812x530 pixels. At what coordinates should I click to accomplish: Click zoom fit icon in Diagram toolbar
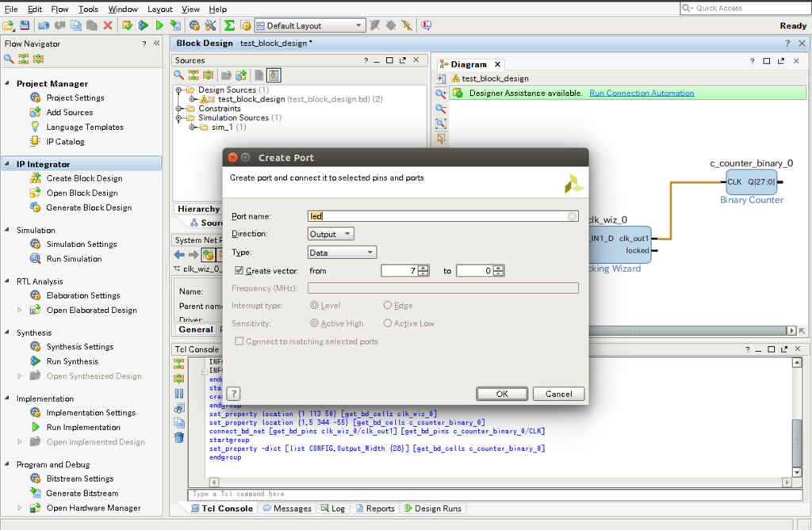tap(441, 124)
